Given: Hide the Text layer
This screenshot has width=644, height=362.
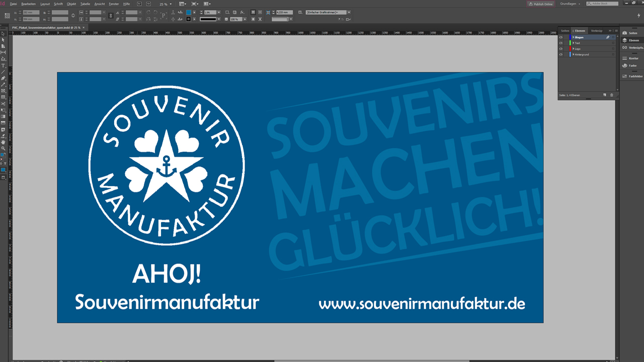Looking at the screenshot, I should point(560,43).
